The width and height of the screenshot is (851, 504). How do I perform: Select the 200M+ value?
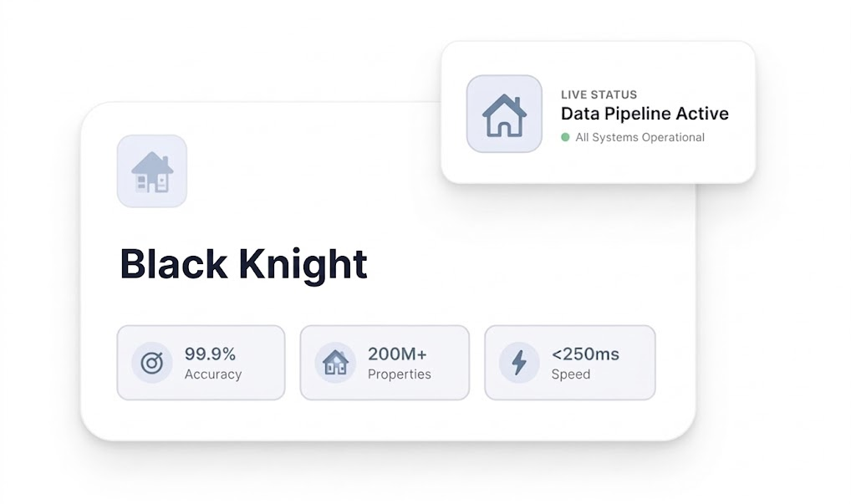pyautogui.click(x=397, y=354)
